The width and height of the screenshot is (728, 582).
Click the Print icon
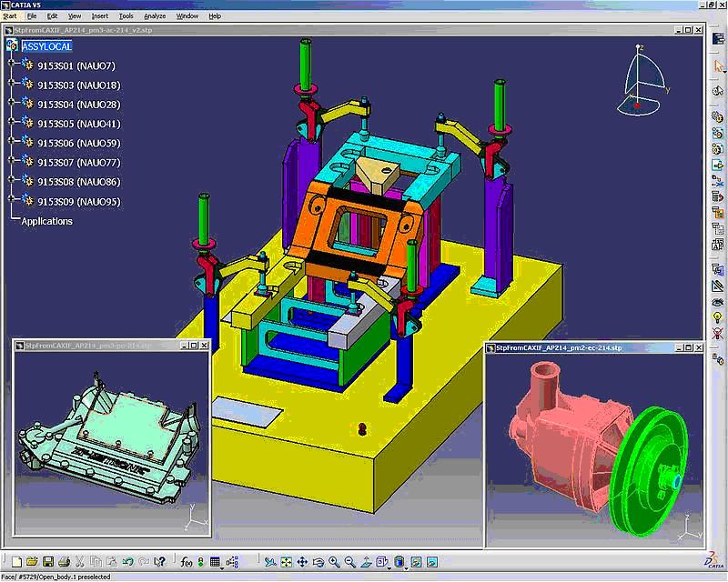pyautogui.click(x=64, y=562)
